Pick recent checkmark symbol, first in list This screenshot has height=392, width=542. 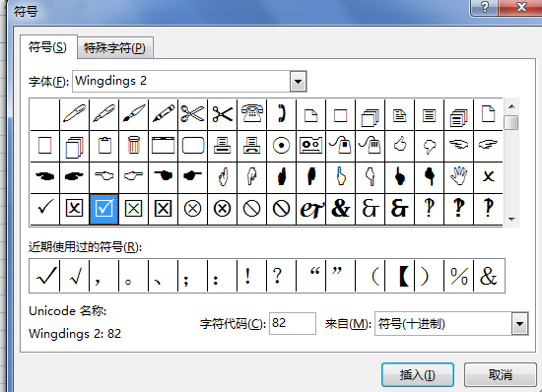(45, 276)
